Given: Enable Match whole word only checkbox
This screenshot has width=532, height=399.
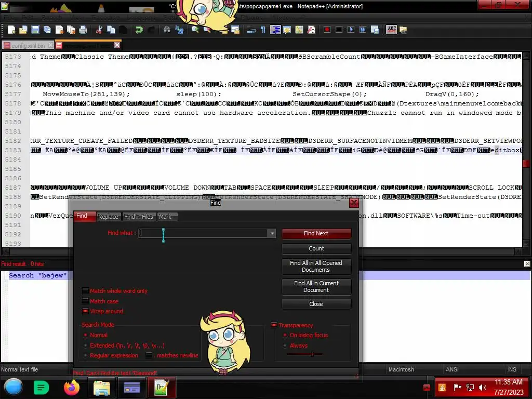Looking at the screenshot, I should click(x=85, y=291).
